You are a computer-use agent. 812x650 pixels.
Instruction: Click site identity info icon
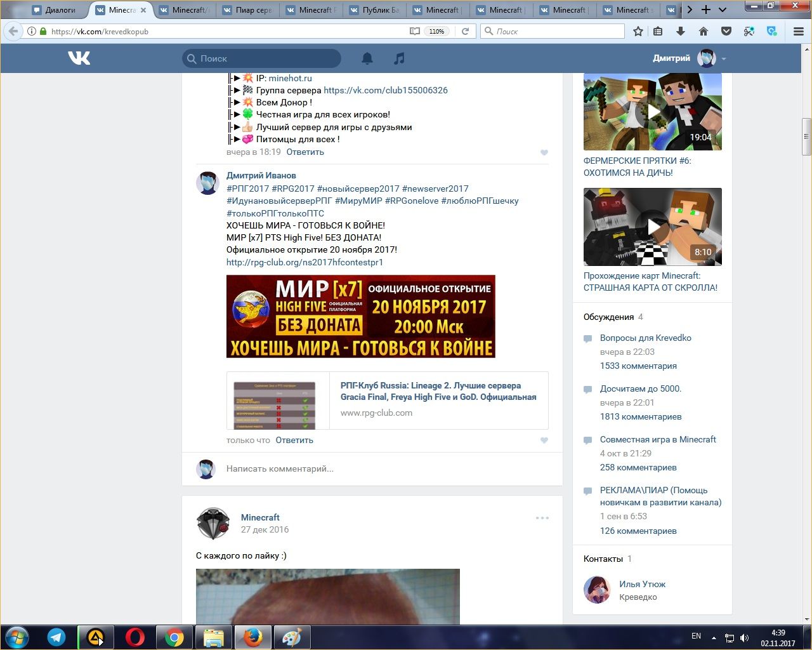[x=32, y=31]
